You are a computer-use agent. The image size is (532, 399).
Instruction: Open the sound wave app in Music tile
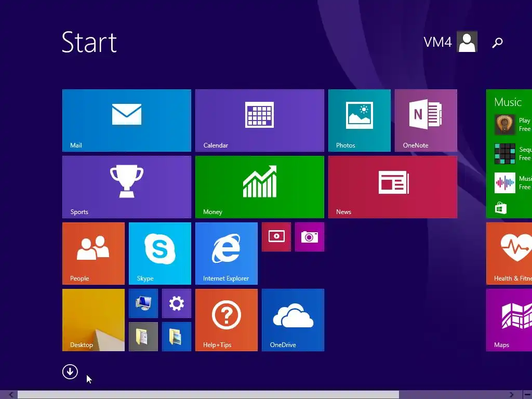(x=504, y=183)
